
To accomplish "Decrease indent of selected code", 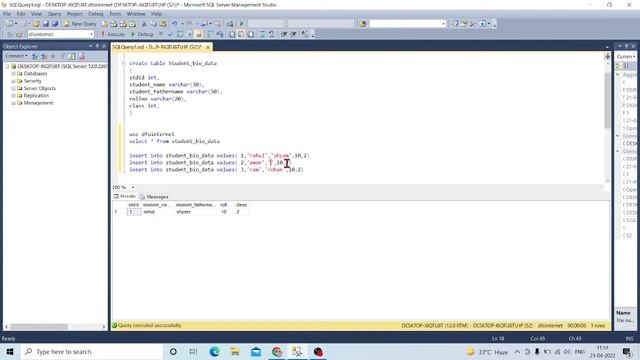I will point(284,34).
